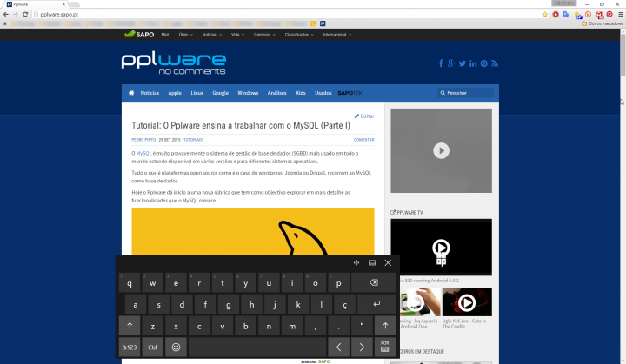Close the on-screen keyboard
This screenshot has height=364, width=626.
[x=388, y=262]
